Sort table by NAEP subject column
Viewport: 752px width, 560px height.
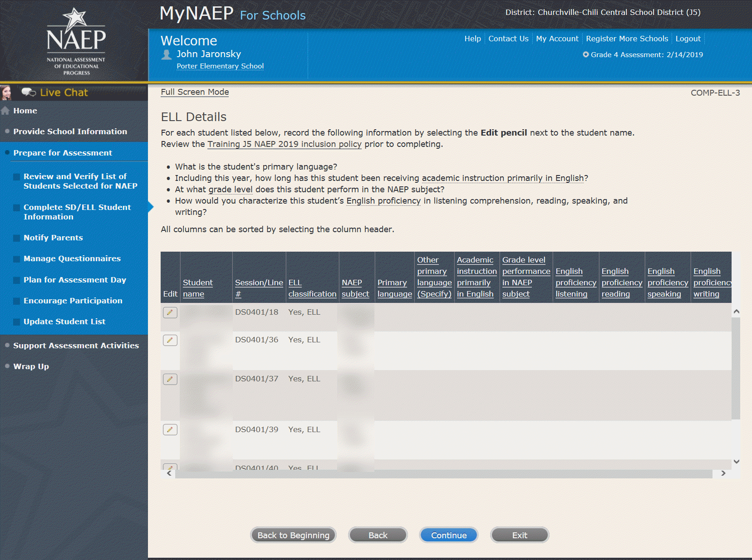click(355, 288)
